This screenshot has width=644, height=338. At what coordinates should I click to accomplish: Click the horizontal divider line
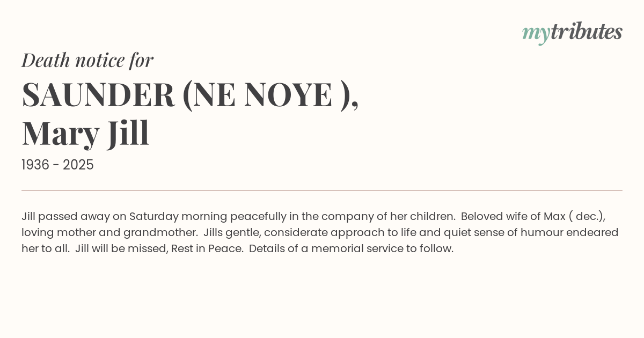(x=322, y=190)
